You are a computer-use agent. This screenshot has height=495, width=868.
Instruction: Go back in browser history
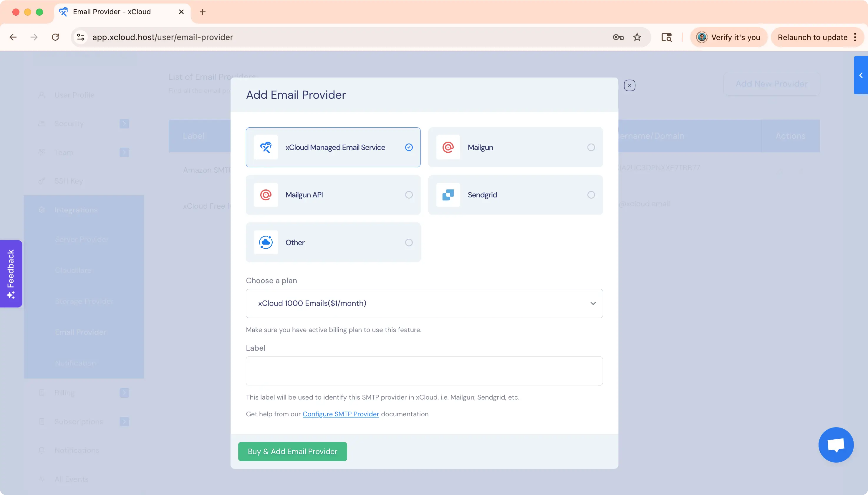click(13, 37)
